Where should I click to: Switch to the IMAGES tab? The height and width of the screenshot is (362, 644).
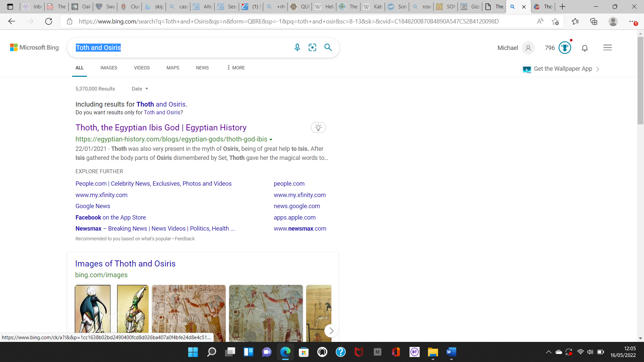(109, 68)
